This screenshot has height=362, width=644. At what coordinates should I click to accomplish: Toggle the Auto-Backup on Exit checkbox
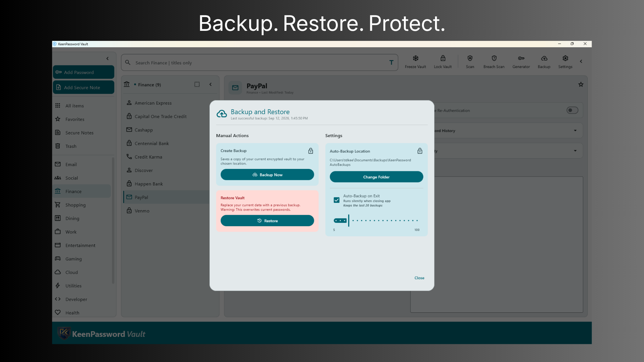tap(336, 200)
